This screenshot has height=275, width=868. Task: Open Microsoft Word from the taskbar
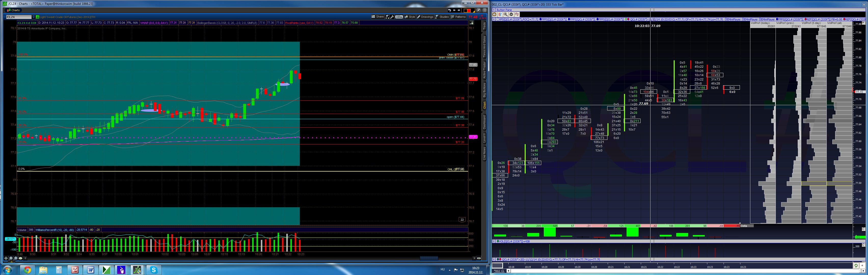pos(91,270)
